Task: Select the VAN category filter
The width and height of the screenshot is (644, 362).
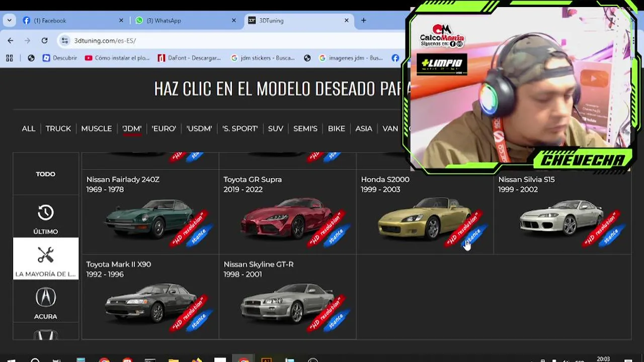Action: [390, 129]
